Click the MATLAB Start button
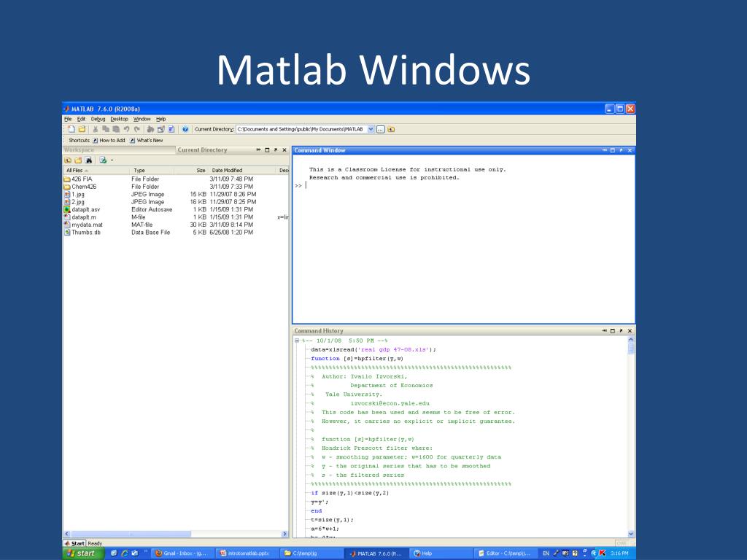The image size is (747, 560). point(75,543)
